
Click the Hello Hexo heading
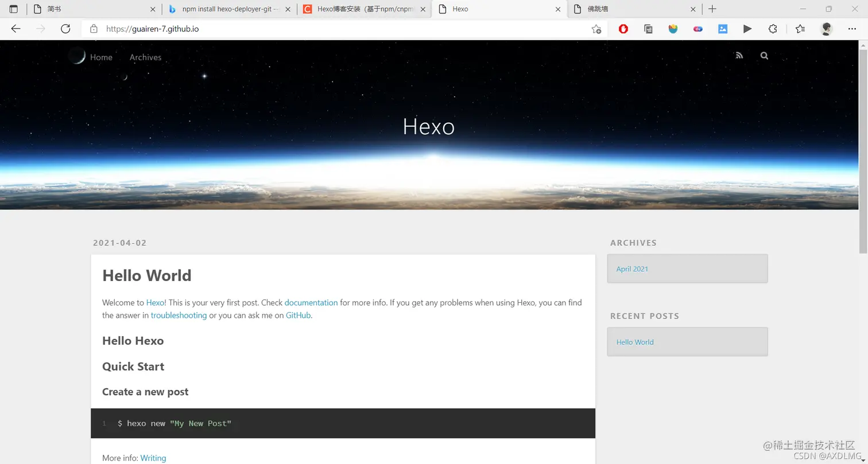[133, 341]
